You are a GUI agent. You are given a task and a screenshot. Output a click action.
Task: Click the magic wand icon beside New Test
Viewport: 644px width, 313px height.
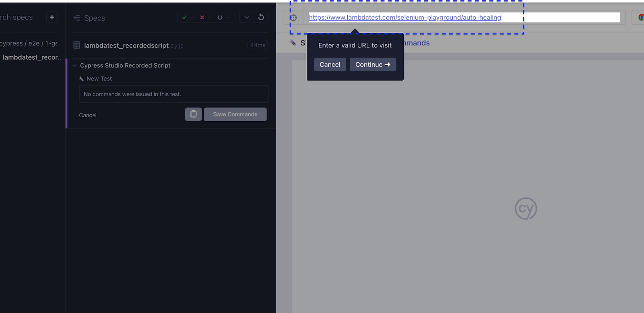click(81, 79)
